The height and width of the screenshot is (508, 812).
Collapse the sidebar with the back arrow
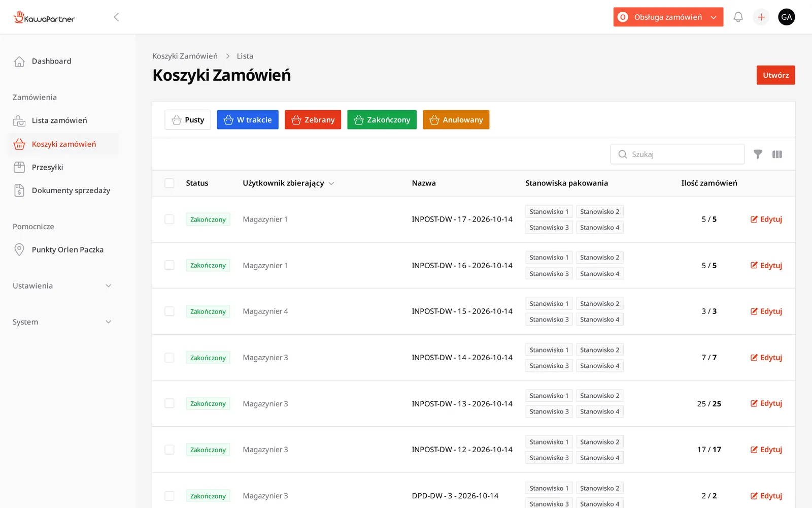[x=116, y=17]
